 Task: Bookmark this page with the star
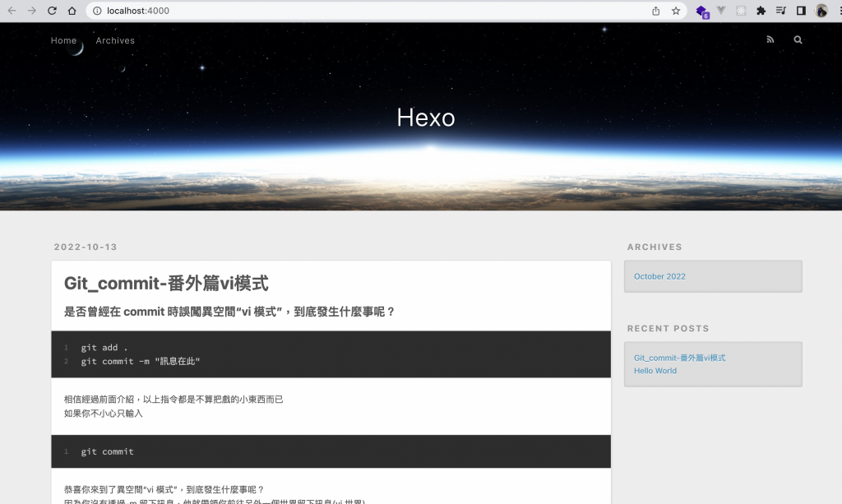(676, 11)
